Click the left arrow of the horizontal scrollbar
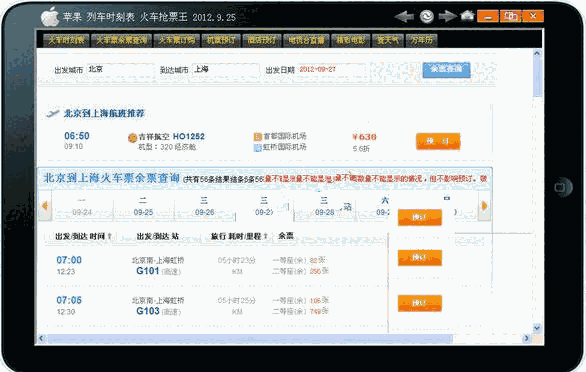The width and height of the screenshot is (586, 372). point(41,338)
